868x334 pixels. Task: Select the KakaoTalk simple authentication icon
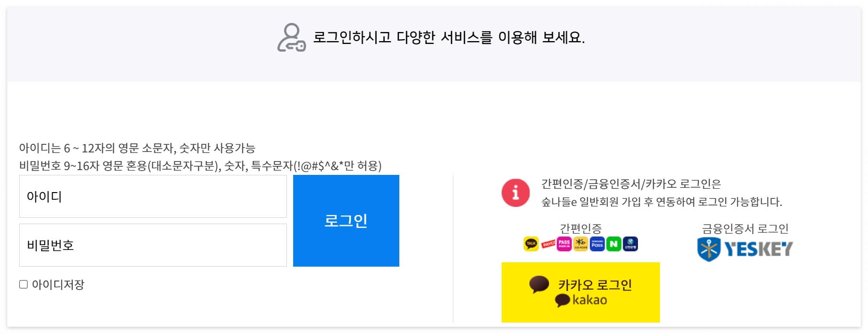[531, 244]
